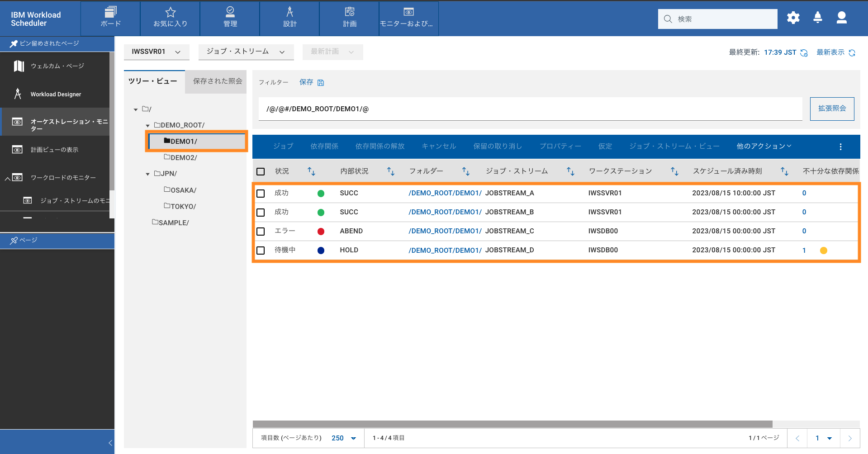The image size is (868, 454).
Task: Click the search input field
Action: [718, 19]
